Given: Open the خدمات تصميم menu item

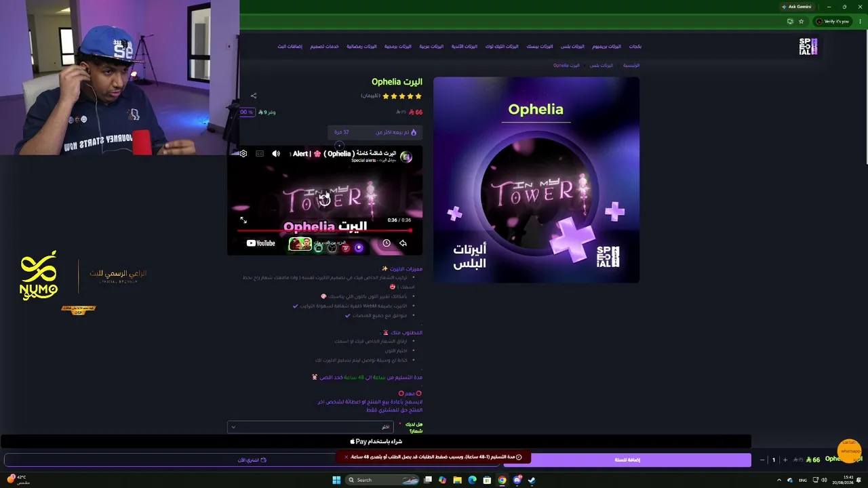Looking at the screenshot, I should [x=324, y=47].
